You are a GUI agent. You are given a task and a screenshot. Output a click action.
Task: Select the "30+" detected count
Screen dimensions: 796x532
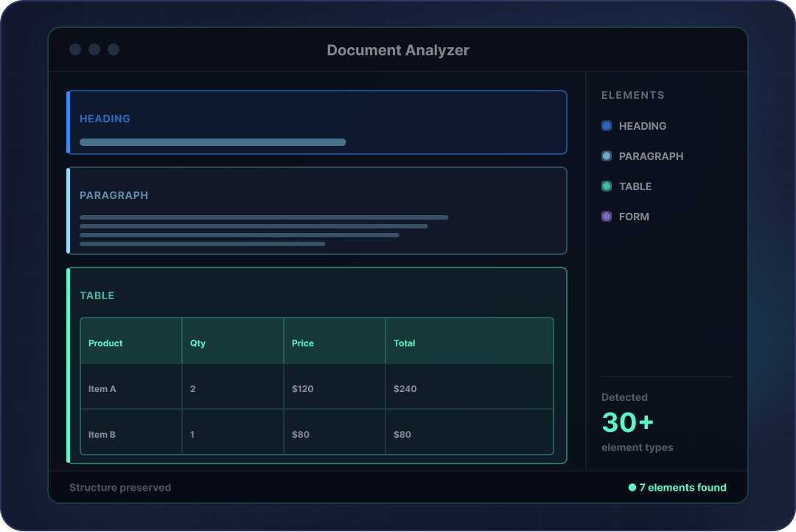(627, 422)
